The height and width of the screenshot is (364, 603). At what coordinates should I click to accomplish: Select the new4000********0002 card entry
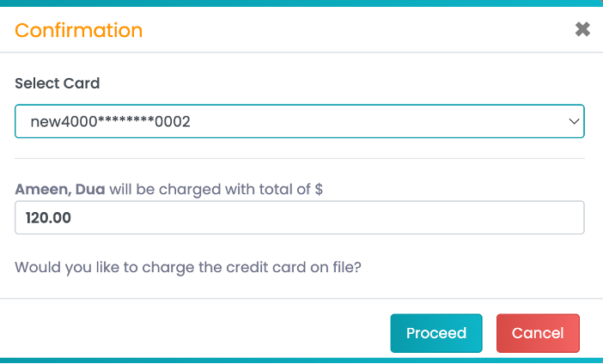click(110, 121)
